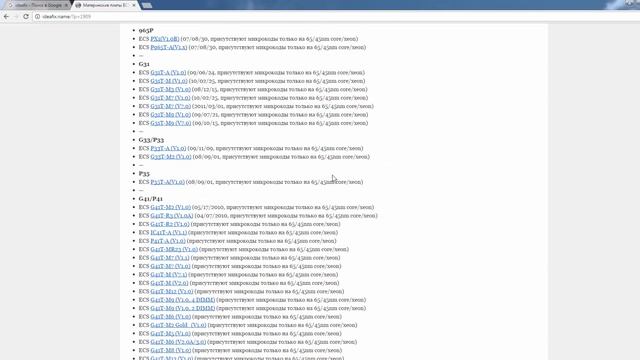
Task: Go back to the previous page
Action: click(6, 17)
